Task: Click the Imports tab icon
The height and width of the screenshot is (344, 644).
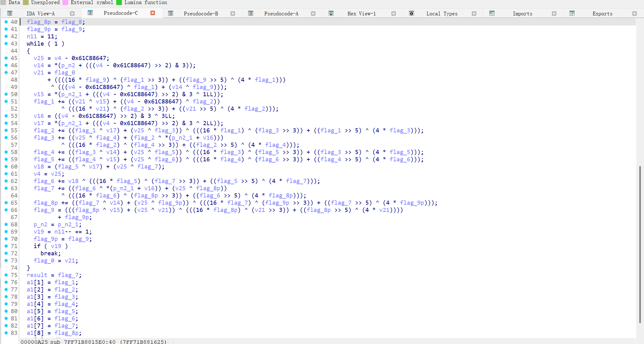Action: (x=492, y=14)
